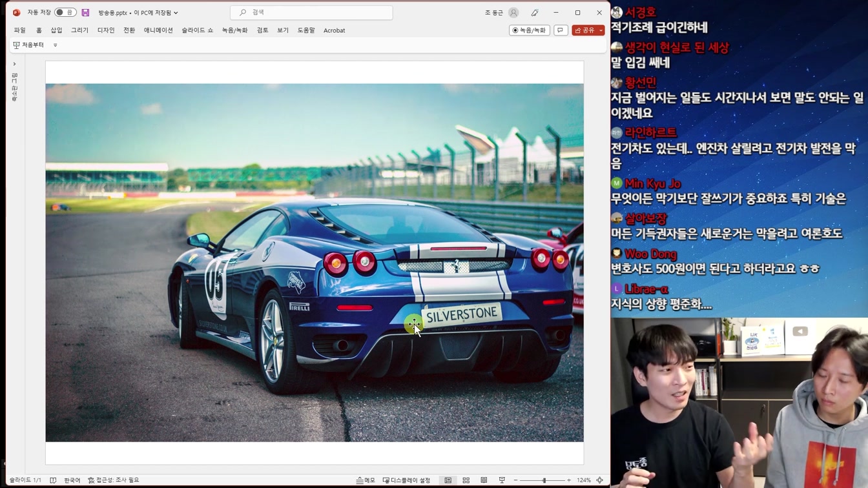Click chat username Woo Dong
Screen dimensions: 868x488
[650, 254]
